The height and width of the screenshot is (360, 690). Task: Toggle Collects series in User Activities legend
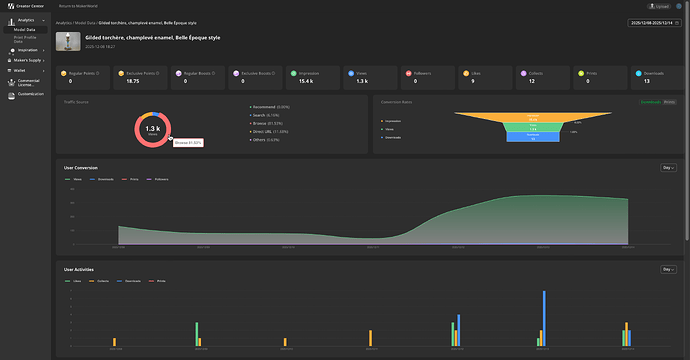click(x=99, y=281)
